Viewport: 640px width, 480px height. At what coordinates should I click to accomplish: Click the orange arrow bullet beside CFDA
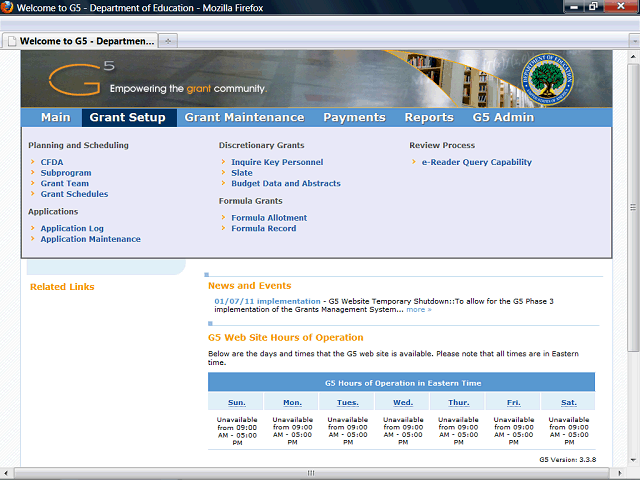[33, 162]
